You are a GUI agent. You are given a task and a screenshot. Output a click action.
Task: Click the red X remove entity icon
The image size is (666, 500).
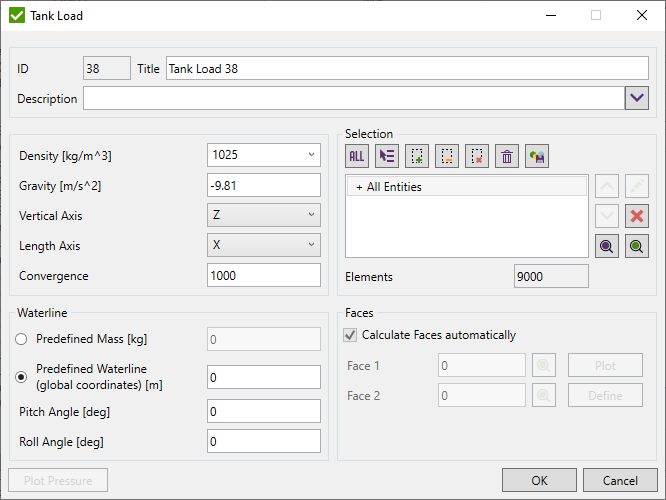(637, 216)
